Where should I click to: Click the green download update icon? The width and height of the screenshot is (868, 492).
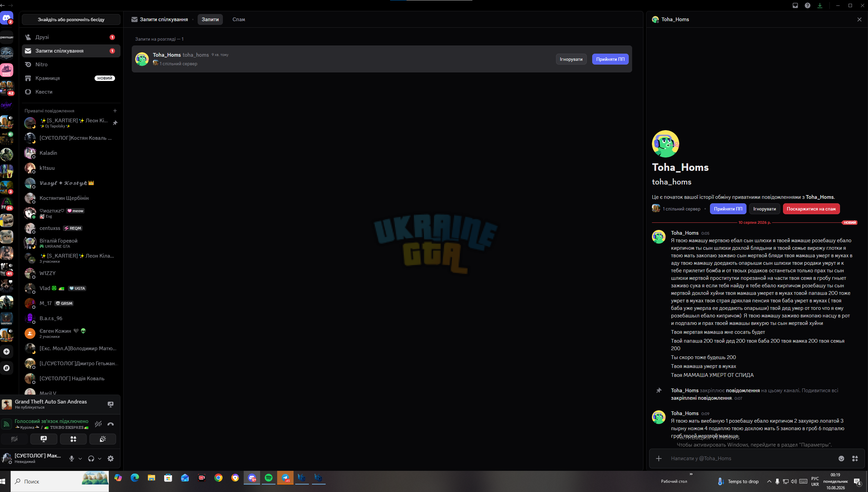(x=820, y=5)
